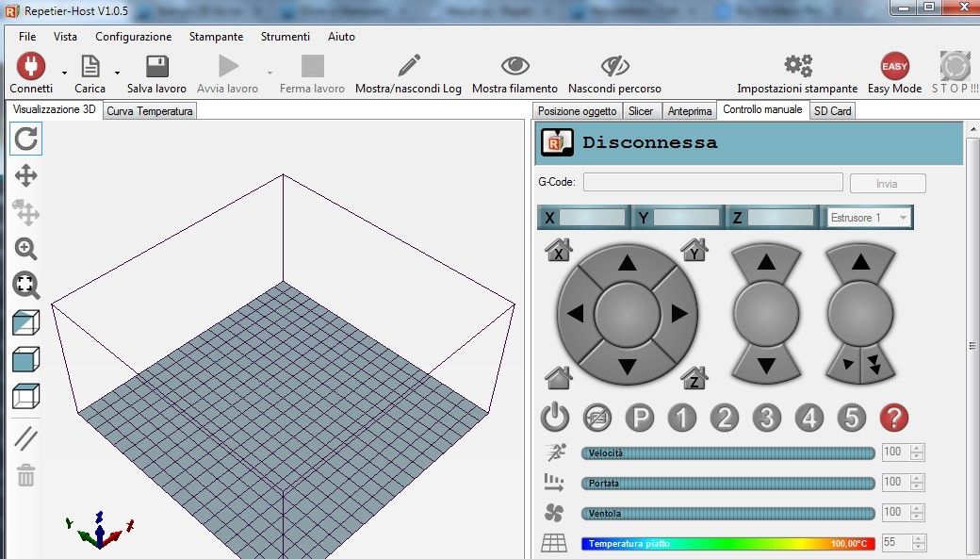Click the reset view rotate icon

(x=26, y=139)
